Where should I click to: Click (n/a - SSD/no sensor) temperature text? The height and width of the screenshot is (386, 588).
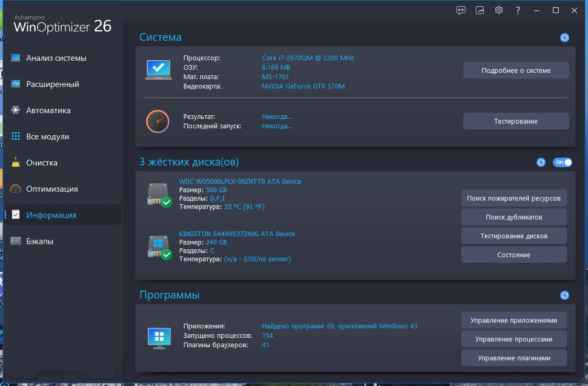point(257,259)
